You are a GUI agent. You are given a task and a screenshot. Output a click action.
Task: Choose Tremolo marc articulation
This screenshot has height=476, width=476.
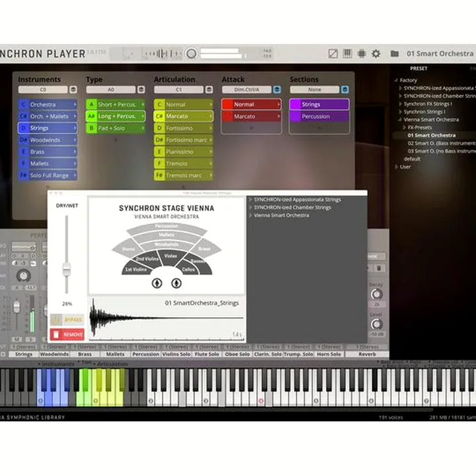click(183, 175)
